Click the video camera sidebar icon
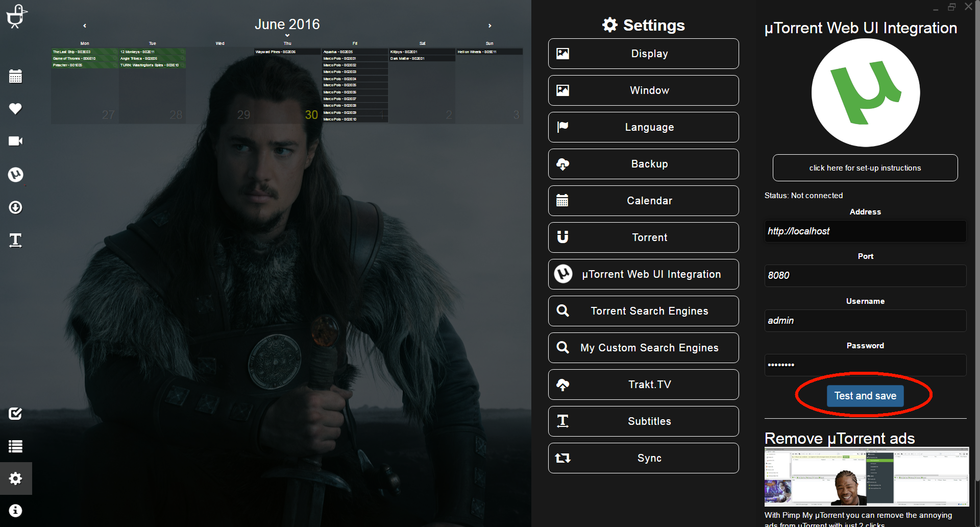This screenshot has height=527, width=980. point(15,141)
